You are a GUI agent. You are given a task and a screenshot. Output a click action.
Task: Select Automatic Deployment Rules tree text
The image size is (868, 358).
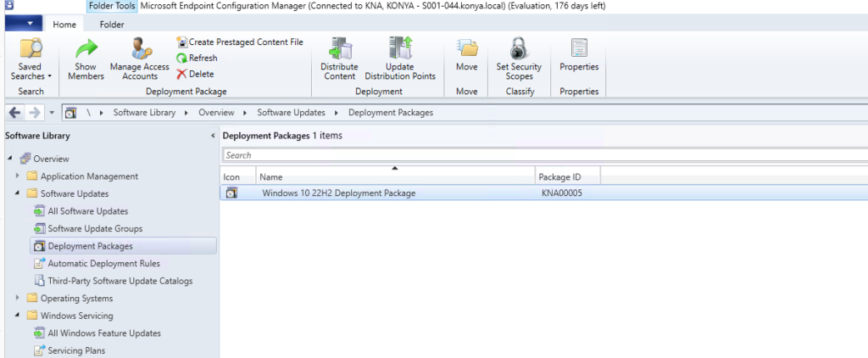tap(104, 264)
